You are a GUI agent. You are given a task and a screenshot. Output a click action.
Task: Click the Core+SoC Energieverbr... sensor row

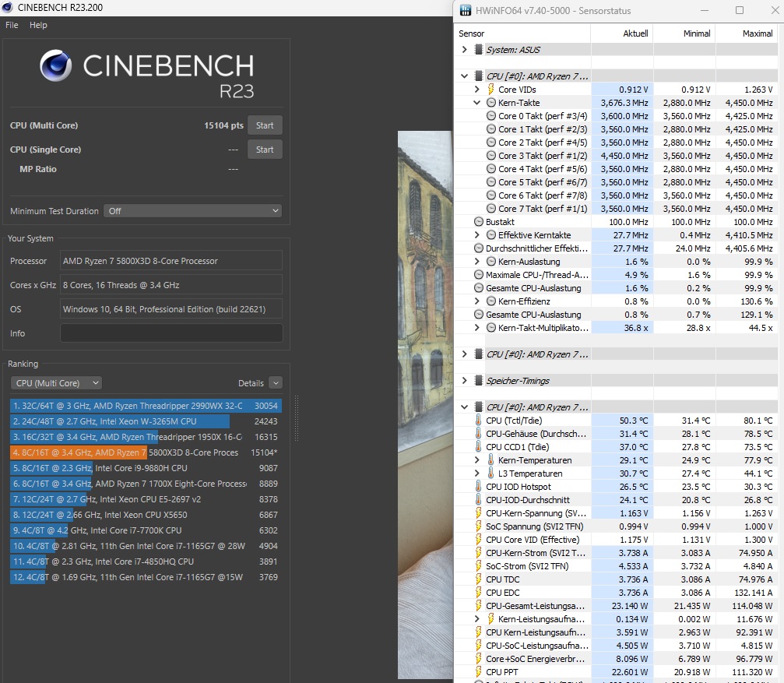pos(616,659)
